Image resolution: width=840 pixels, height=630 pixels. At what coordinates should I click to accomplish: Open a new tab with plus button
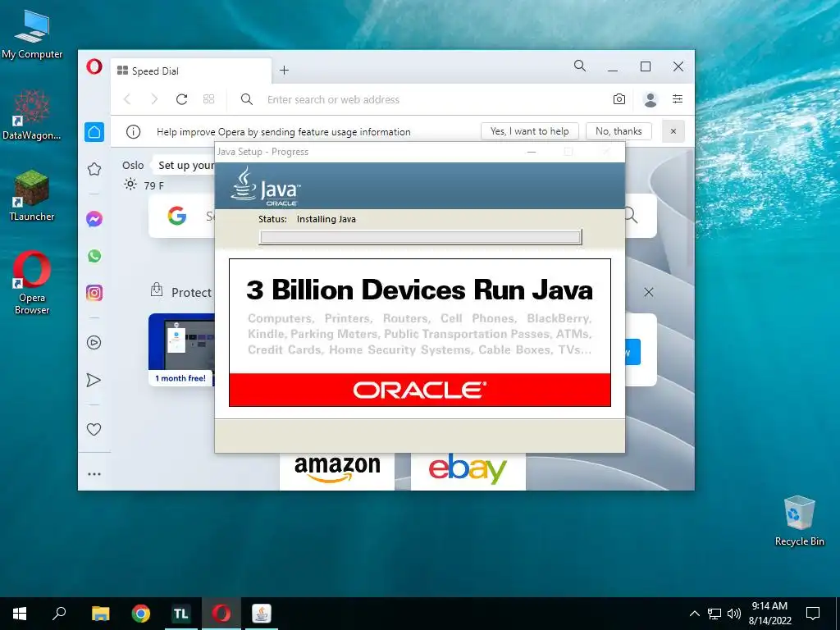(285, 71)
